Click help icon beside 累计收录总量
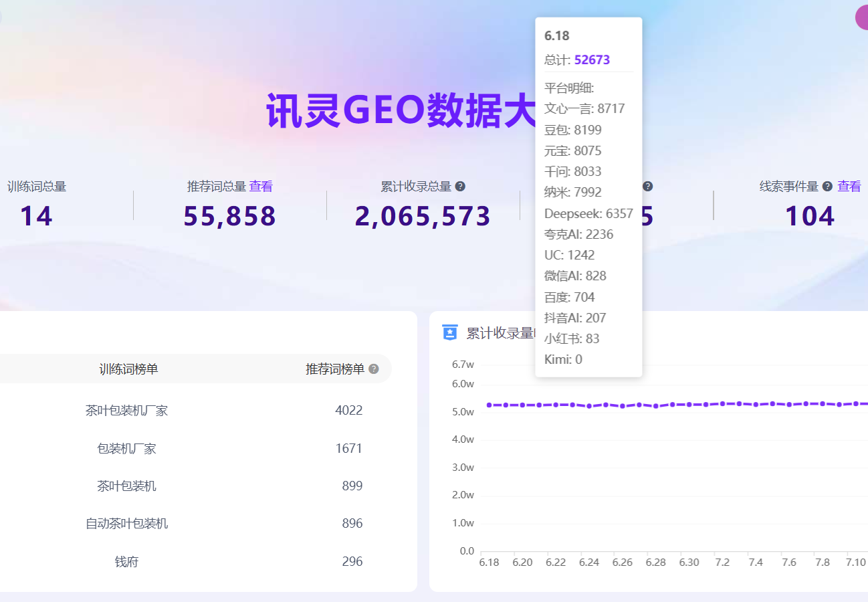The image size is (868, 602). pos(460,187)
